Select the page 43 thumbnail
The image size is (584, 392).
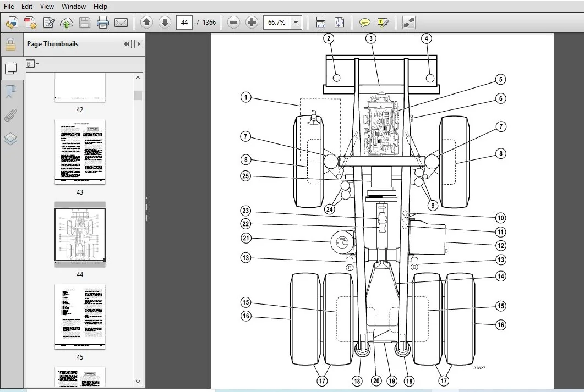80,152
